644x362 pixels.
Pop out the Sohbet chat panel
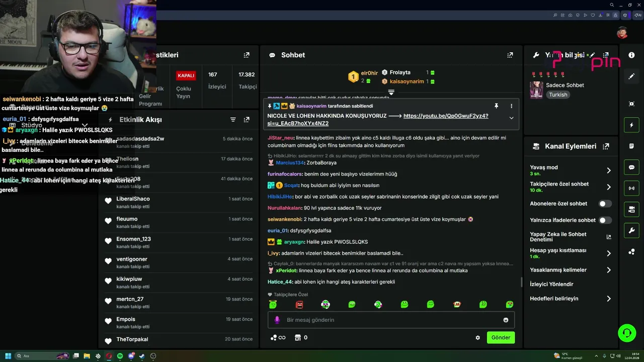click(x=510, y=55)
